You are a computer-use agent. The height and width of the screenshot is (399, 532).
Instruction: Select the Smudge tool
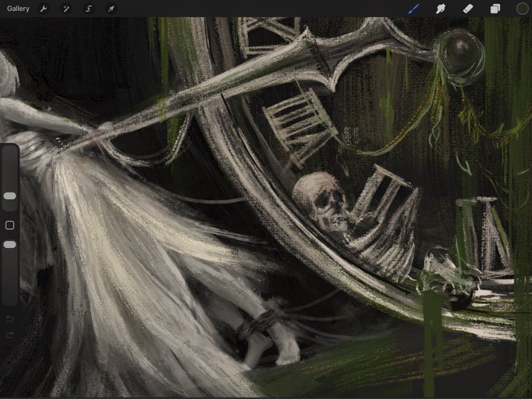coord(440,9)
